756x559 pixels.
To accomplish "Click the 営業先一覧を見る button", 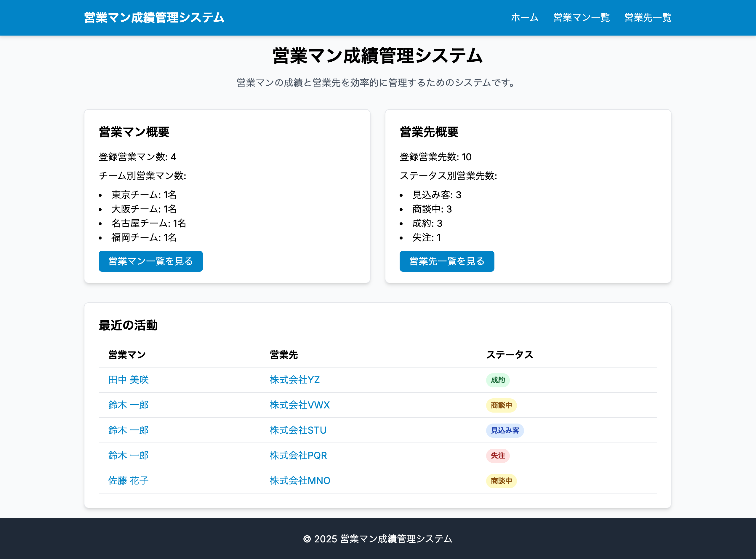I will point(447,261).
